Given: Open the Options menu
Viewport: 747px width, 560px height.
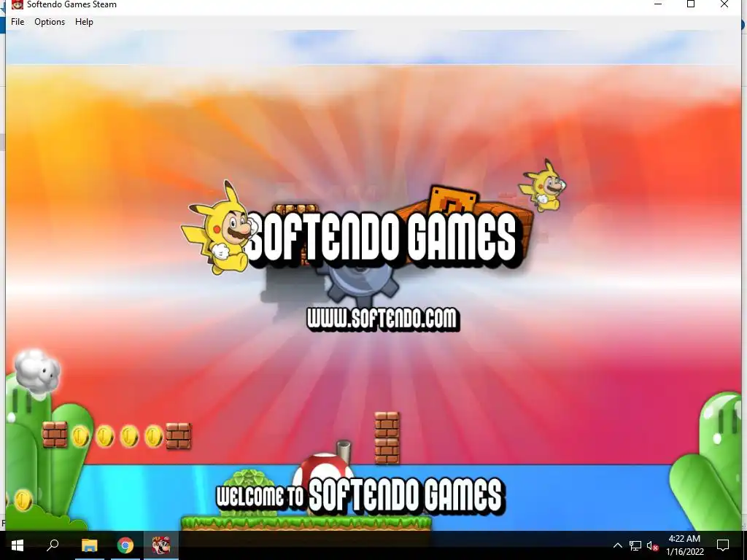Looking at the screenshot, I should point(50,22).
